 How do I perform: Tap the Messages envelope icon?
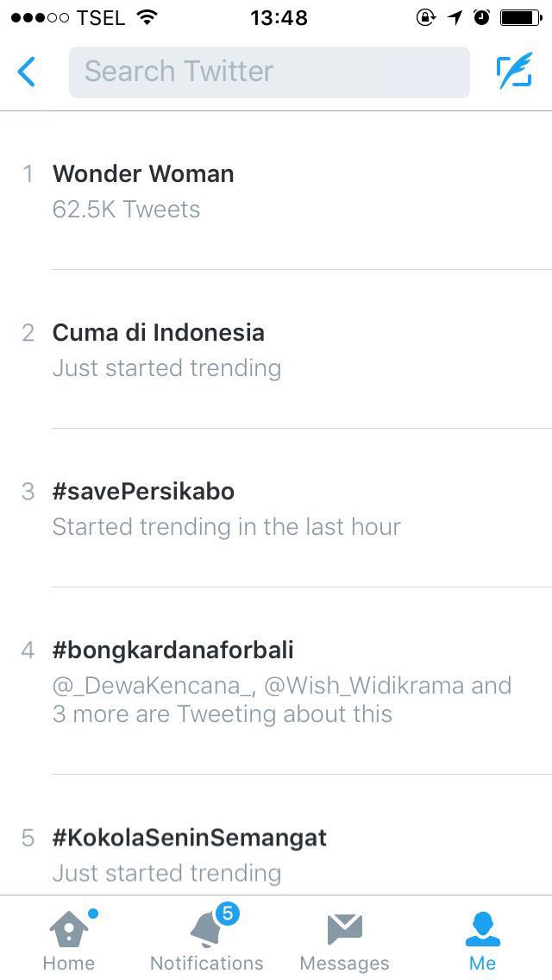point(344,930)
